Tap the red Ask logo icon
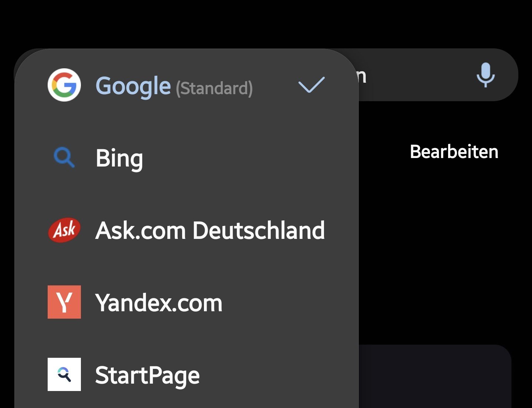The width and height of the screenshot is (532, 408). click(64, 230)
